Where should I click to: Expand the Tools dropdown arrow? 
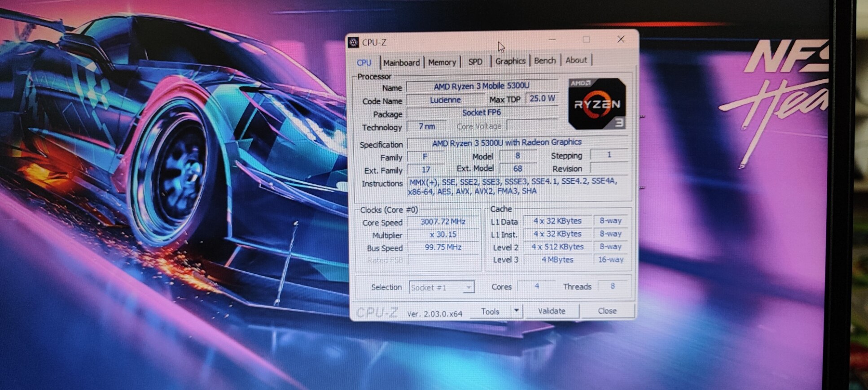(517, 311)
